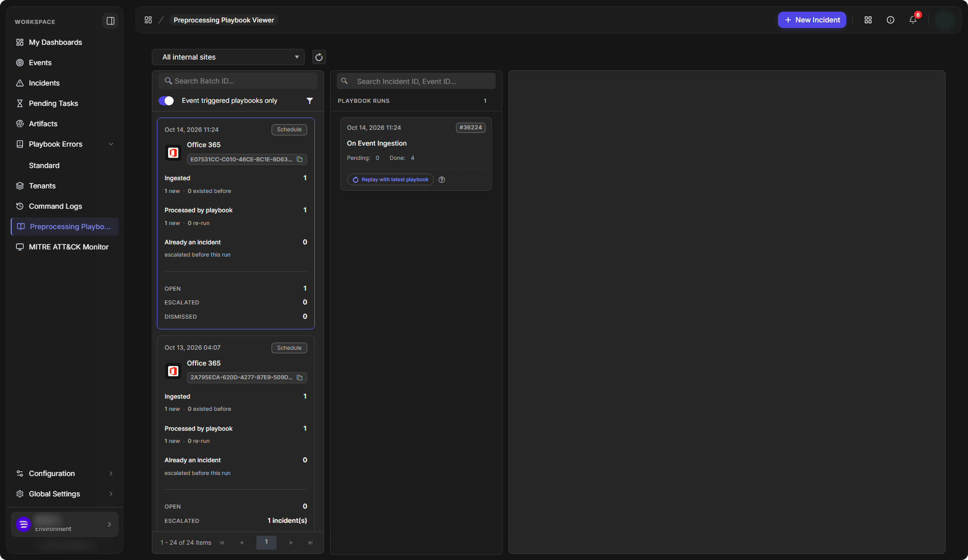Screen dimensions: 968x560
Task: Open the apps grid icon beside New Incident
Action: click(x=868, y=20)
